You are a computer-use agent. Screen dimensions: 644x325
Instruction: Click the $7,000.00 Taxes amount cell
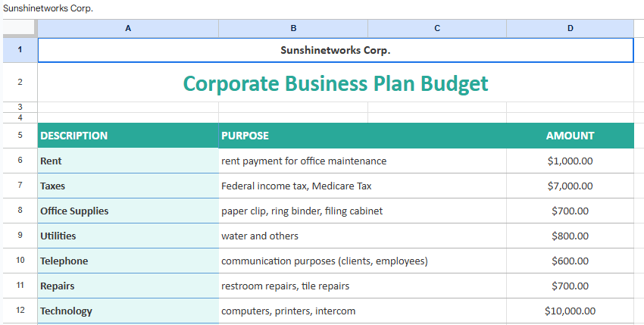[570, 186]
